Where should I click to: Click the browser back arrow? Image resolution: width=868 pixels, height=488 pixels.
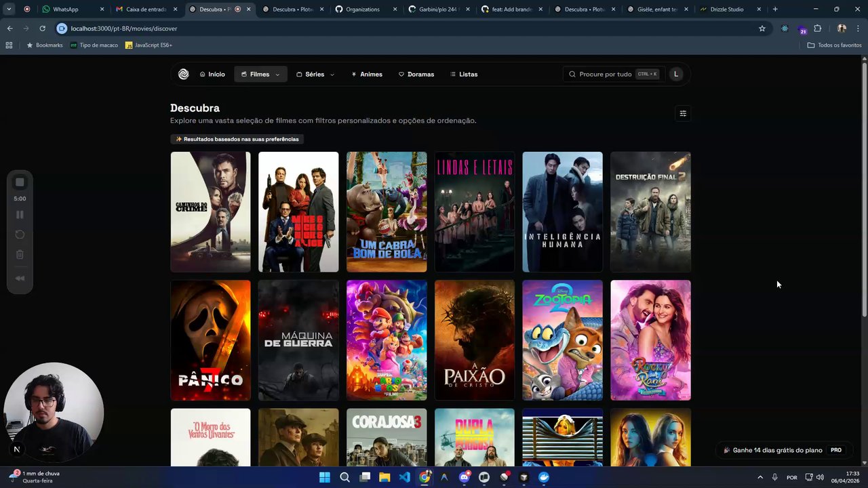9,28
